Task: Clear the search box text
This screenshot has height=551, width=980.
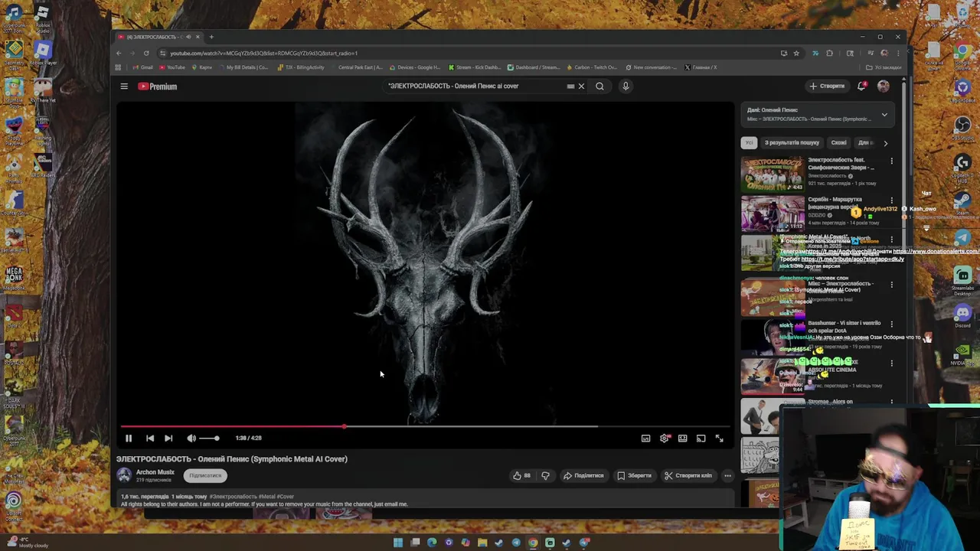Action: coord(581,86)
